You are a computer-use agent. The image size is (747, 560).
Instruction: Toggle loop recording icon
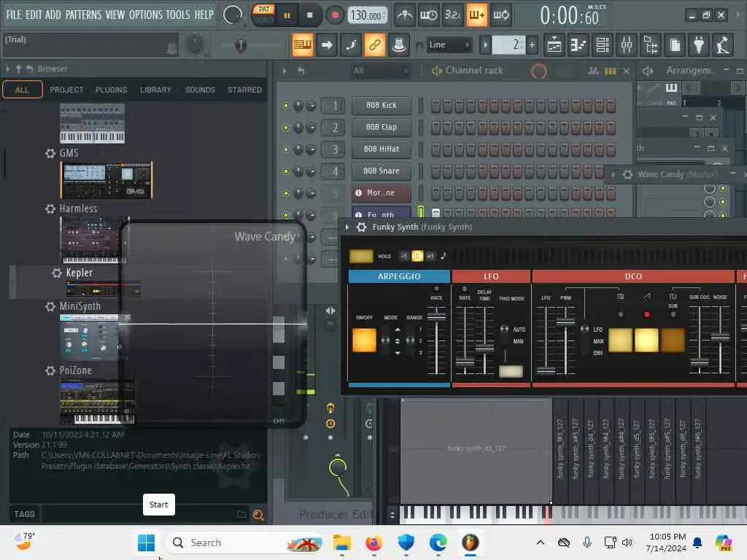point(500,15)
